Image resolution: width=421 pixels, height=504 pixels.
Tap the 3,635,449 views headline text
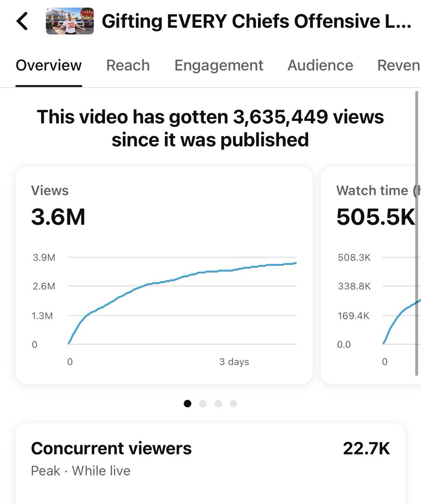210,128
